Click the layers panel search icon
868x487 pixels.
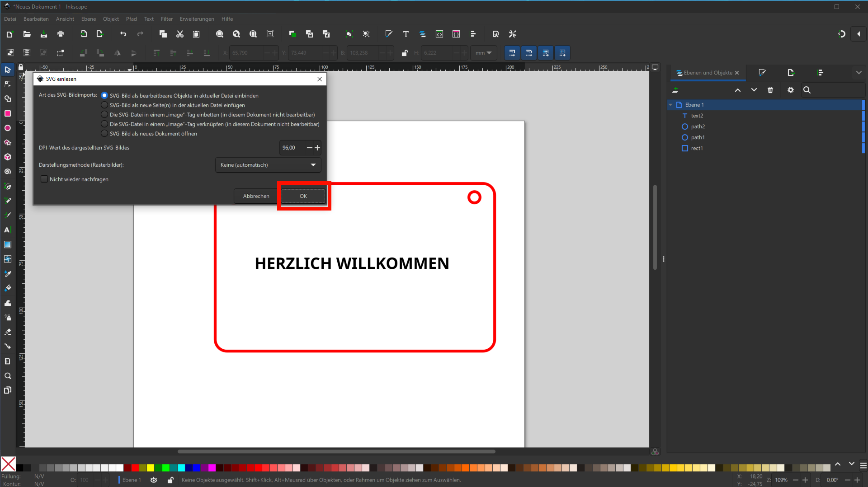pyautogui.click(x=807, y=90)
